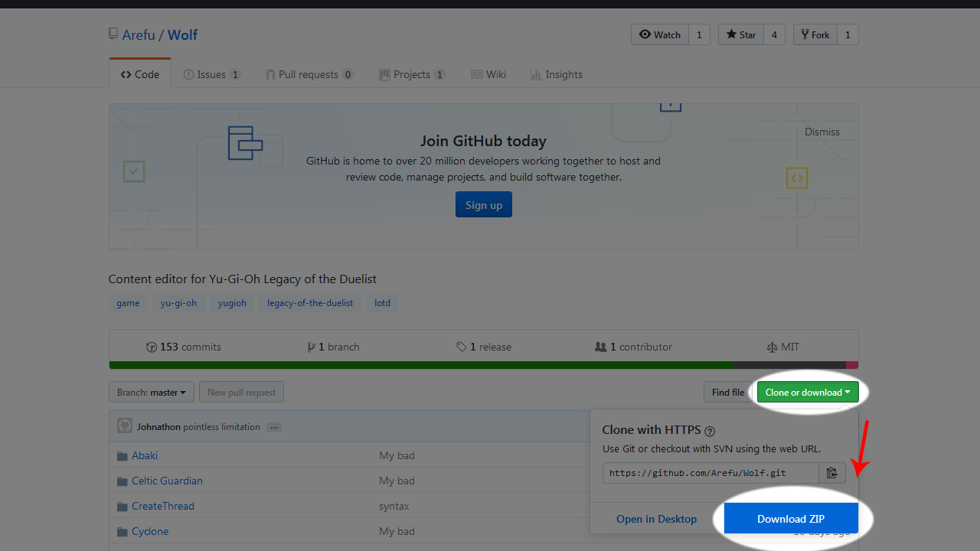Select the game topic tag
Image resolution: width=980 pixels, height=551 pixels.
[128, 303]
